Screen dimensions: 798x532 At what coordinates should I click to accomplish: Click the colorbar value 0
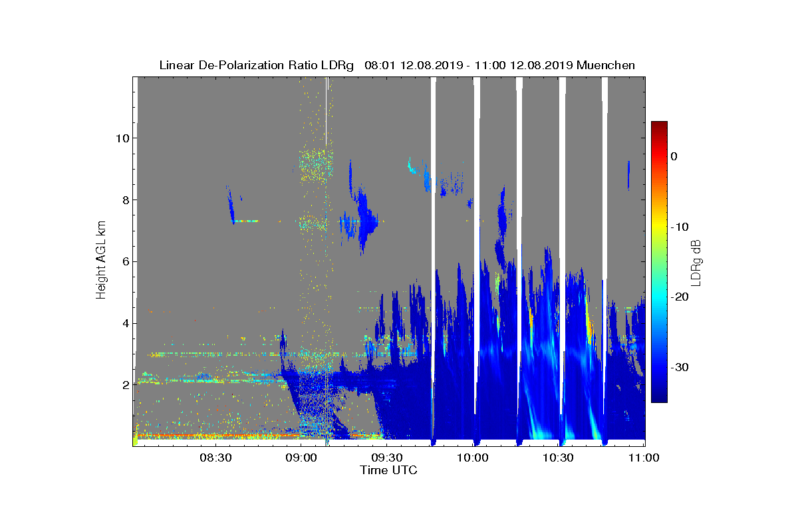coord(674,156)
